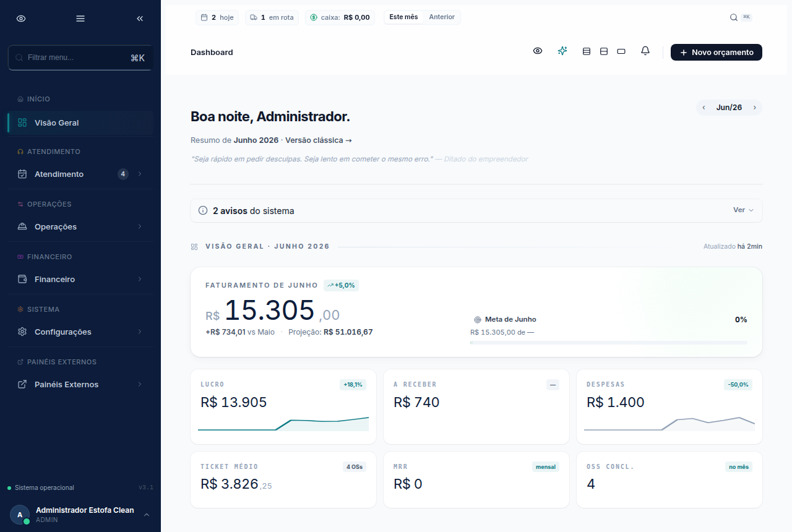Switch period toggle to Anterior
This screenshot has height=532, width=792.
[x=442, y=17]
